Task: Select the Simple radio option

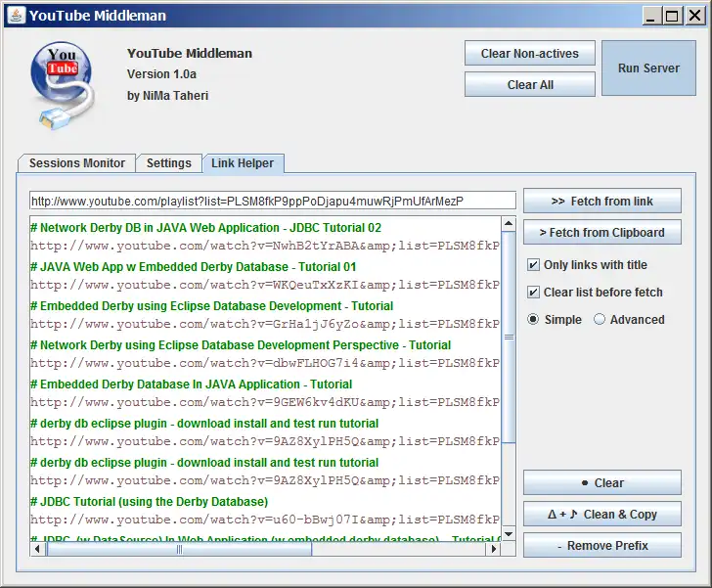Action: [533, 320]
